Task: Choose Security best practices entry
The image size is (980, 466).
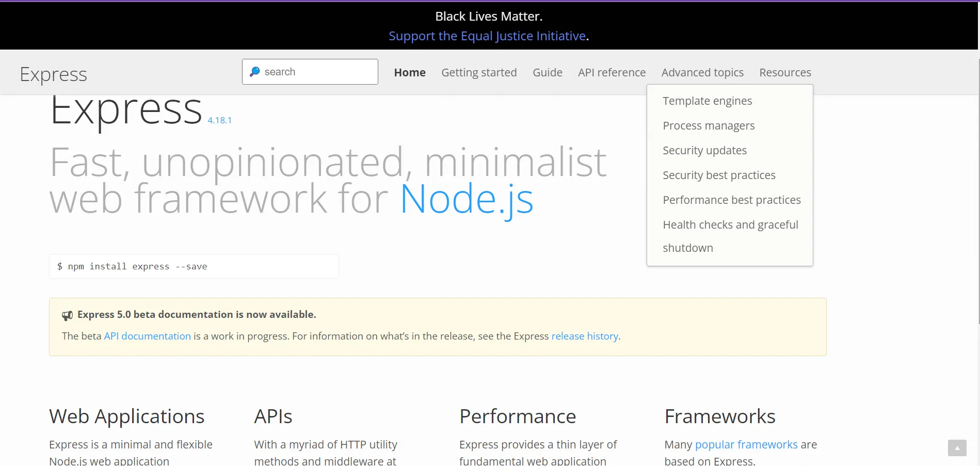Action: (x=719, y=175)
